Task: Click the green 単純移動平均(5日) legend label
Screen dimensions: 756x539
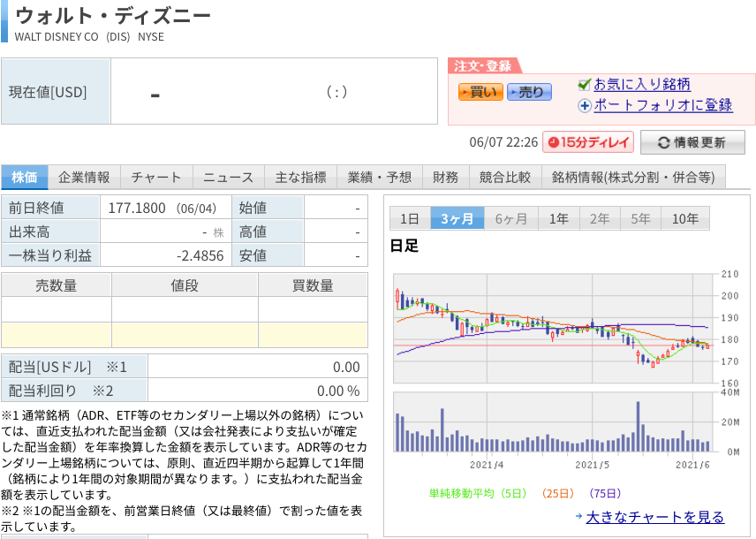Action: point(478,493)
